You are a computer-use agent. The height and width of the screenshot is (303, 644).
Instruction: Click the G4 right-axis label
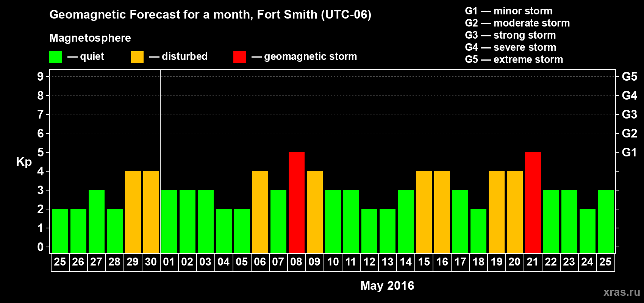pyautogui.click(x=629, y=95)
